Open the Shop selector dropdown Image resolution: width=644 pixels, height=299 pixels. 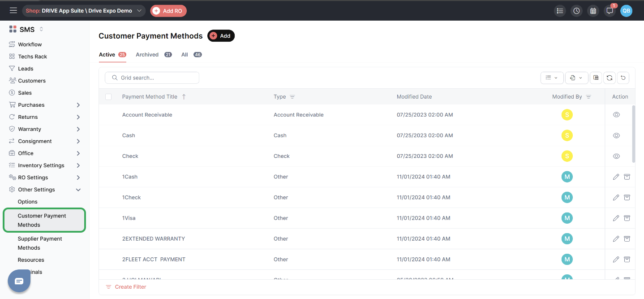coord(84,11)
